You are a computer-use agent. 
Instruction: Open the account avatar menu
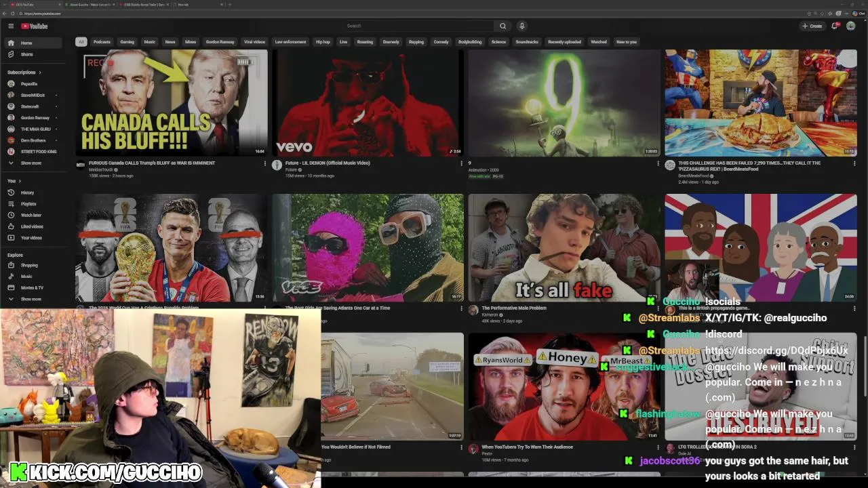click(x=850, y=26)
